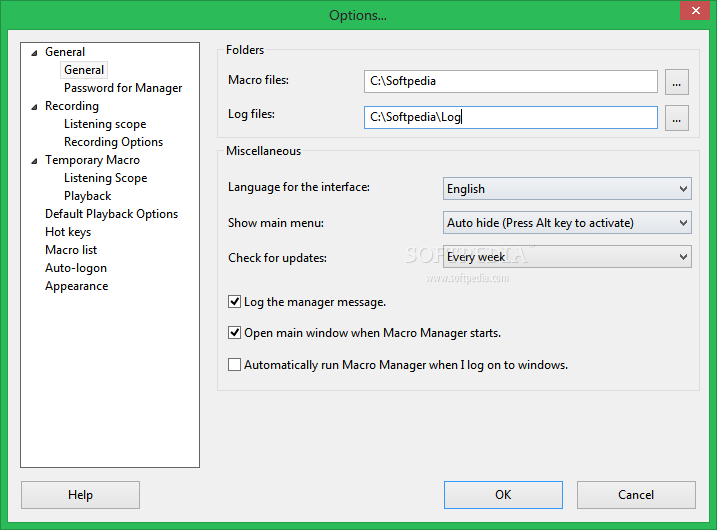
Task: Open the Check for updates dropdown
Action: click(567, 257)
